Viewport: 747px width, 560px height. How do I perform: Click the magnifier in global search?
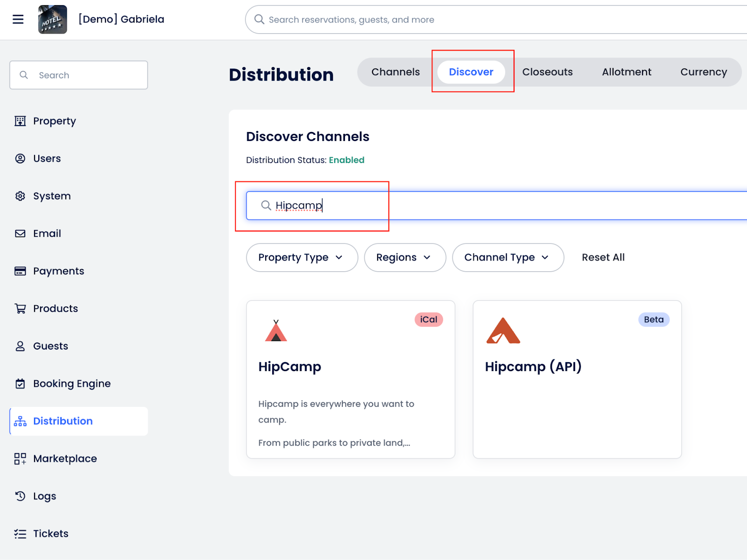[259, 19]
